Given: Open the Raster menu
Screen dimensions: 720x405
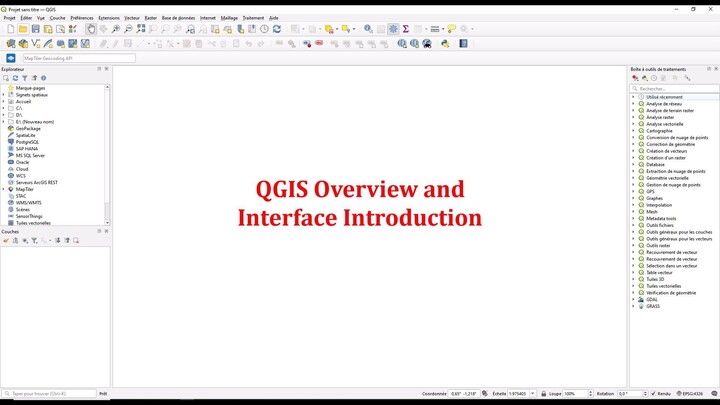Looking at the screenshot, I should [151, 18].
